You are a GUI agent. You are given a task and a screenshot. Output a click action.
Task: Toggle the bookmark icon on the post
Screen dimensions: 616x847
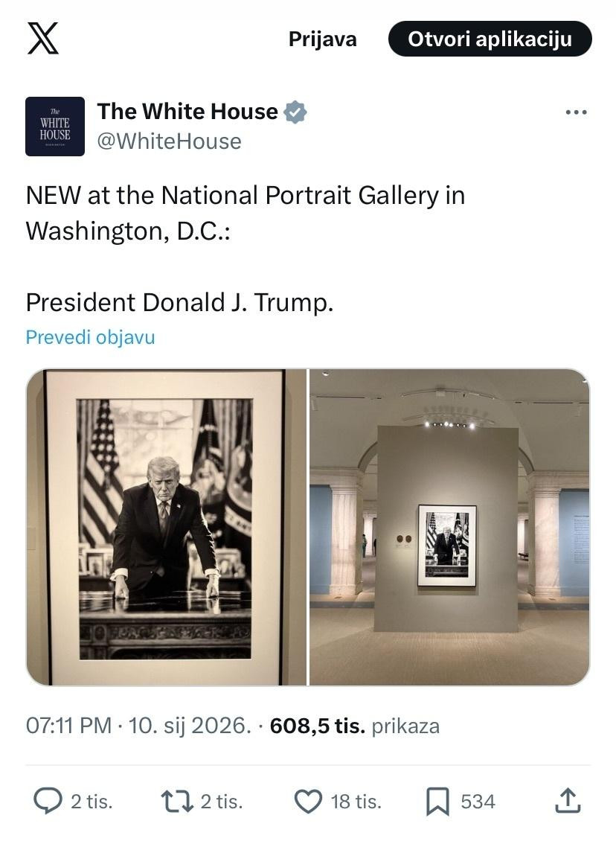click(x=437, y=801)
